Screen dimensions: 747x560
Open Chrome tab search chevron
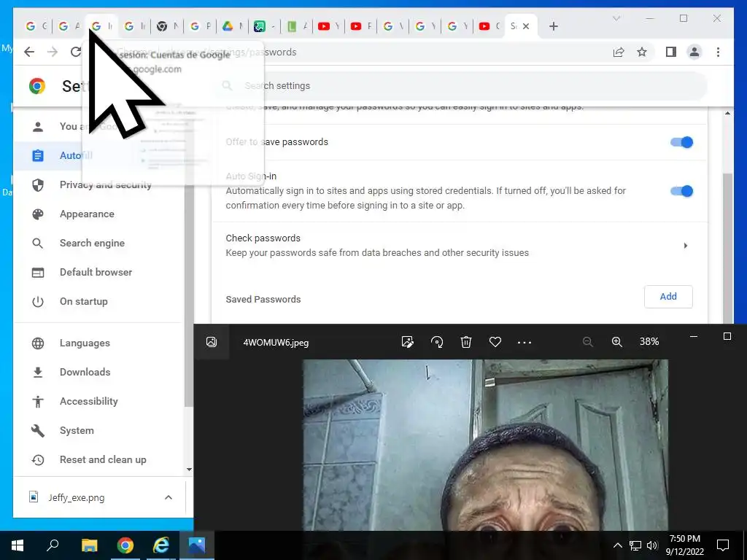[616, 18]
